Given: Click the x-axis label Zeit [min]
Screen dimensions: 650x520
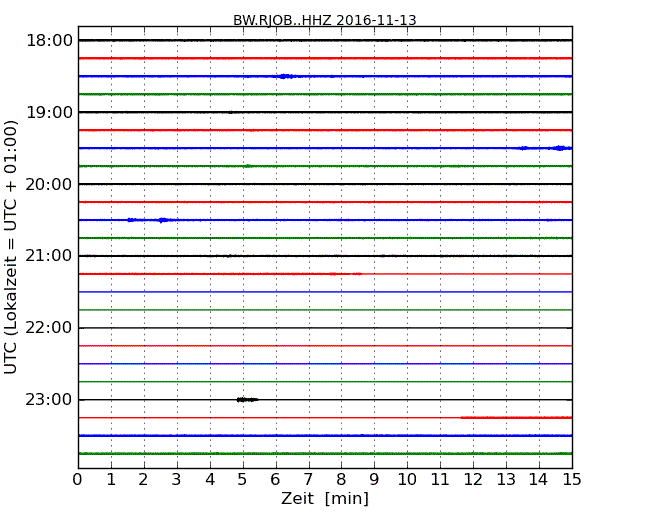Looking at the screenshot, I should coord(325,498).
